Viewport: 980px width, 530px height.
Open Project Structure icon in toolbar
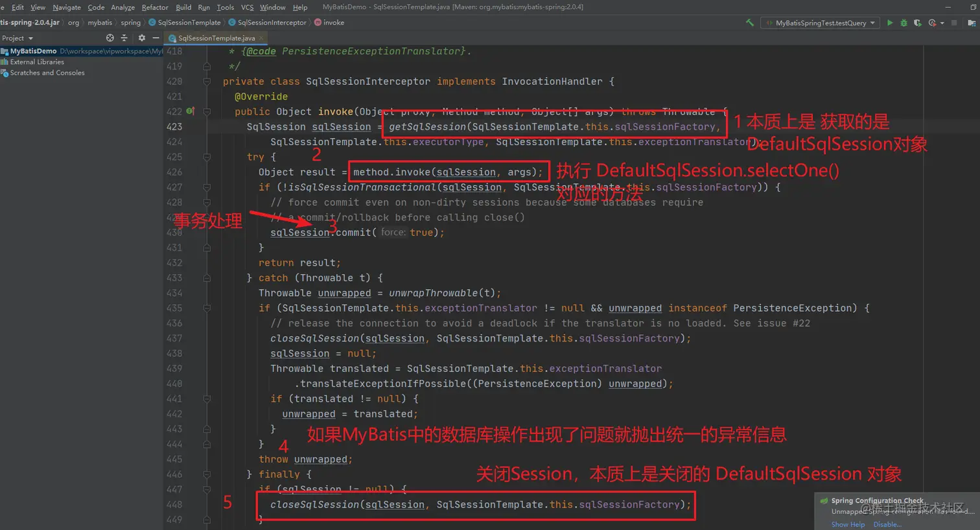pos(971,23)
